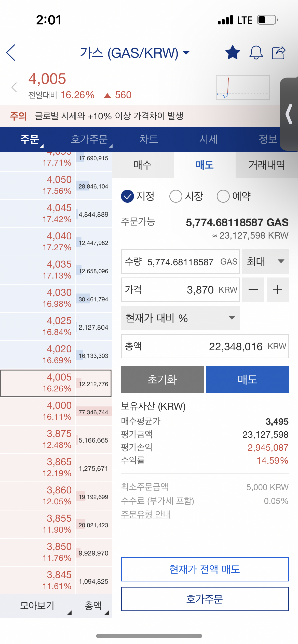Image resolution: width=298 pixels, height=644 pixels.
Task: Open the 주문유형 안내 link
Action: click(146, 514)
